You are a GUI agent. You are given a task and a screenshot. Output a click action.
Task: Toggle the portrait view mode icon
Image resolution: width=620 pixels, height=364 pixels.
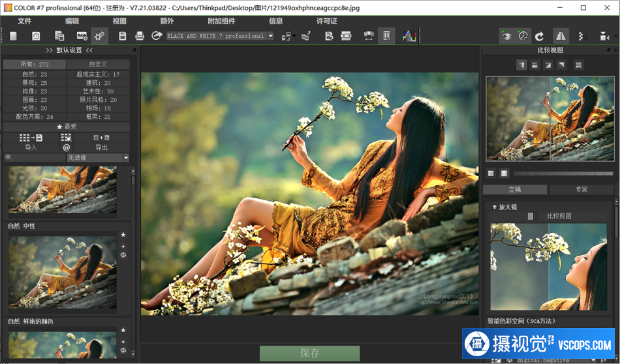tap(387, 36)
